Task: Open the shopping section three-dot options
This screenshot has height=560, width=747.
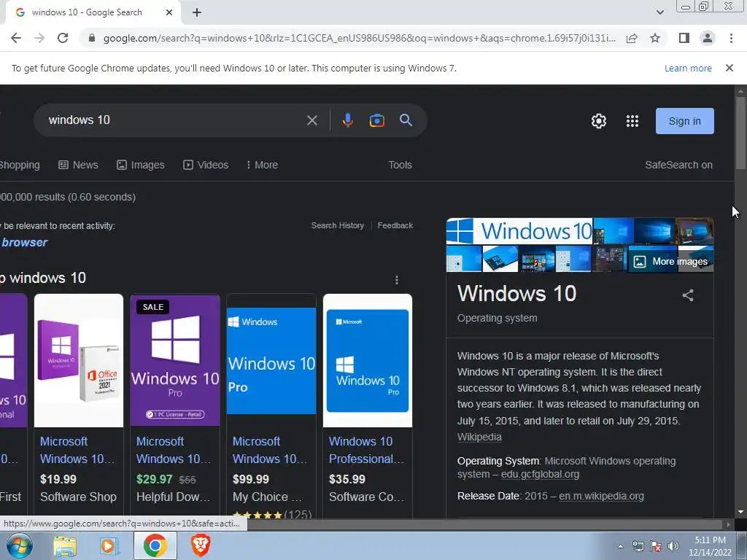Action: click(396, 280)
